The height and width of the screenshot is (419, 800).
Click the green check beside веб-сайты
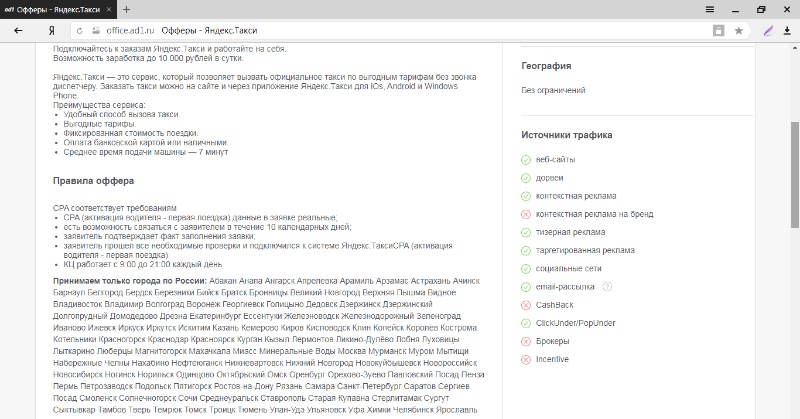coord(526,160)
